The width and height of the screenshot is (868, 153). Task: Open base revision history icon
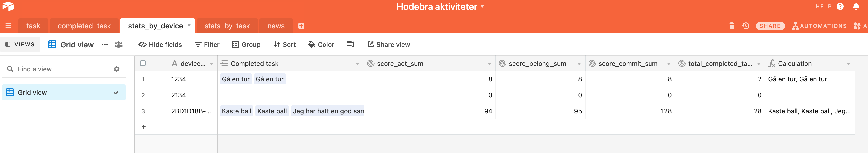pyautogui.click(x=745, y=26)
